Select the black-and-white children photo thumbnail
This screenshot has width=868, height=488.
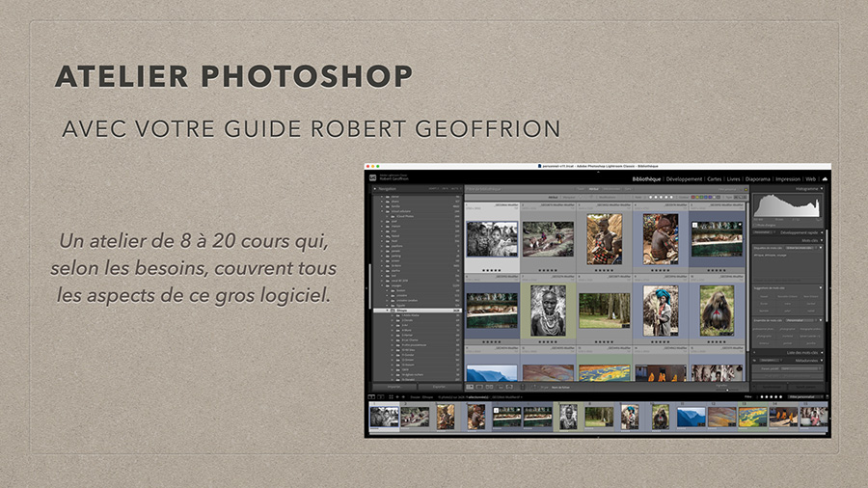click(x=492, y=238)
